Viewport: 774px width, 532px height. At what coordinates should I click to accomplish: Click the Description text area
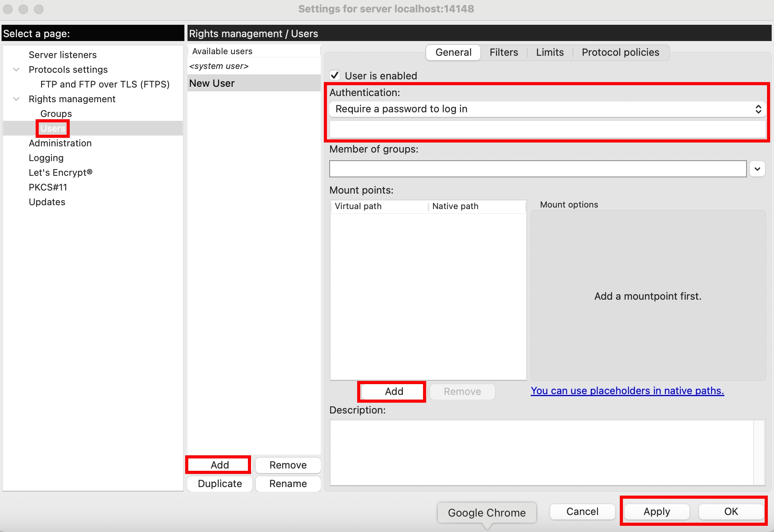point(547,452)
